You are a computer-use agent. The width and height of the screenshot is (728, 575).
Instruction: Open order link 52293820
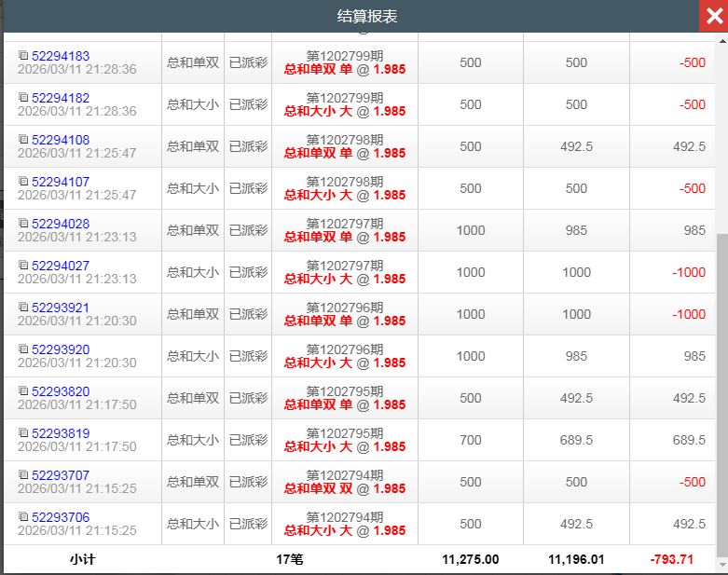[61, 391]
